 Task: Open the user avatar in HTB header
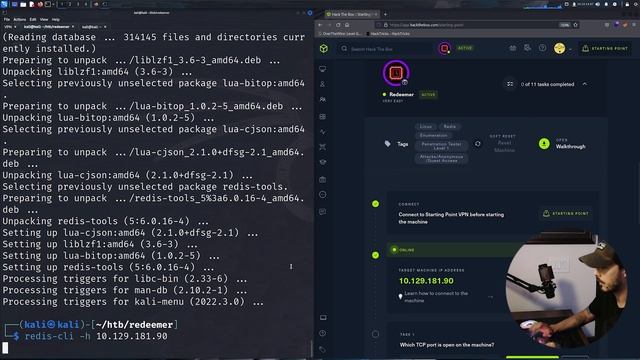(559, 49)
